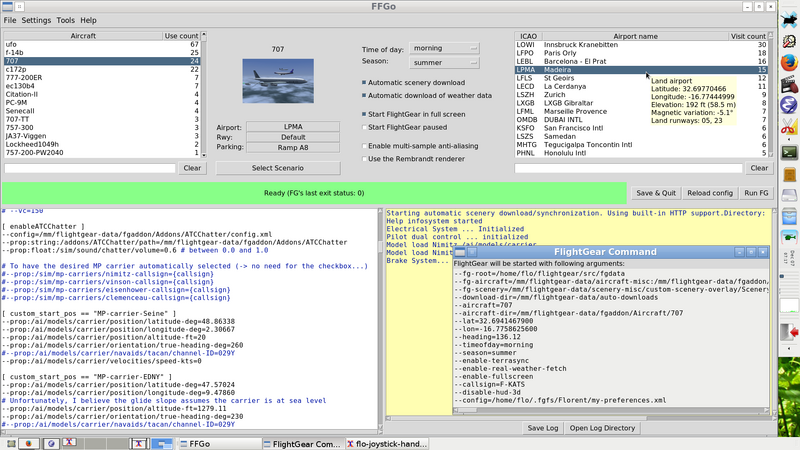Click the logout red arrow dock icon

pyautogui.click(x=789, y=332)
